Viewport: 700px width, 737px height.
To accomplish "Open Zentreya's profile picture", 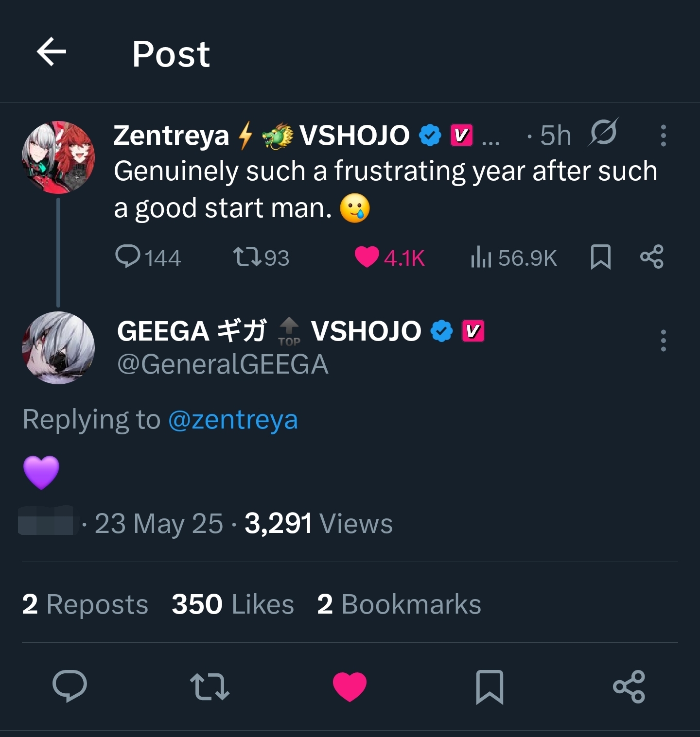I will tap(58, 157).
